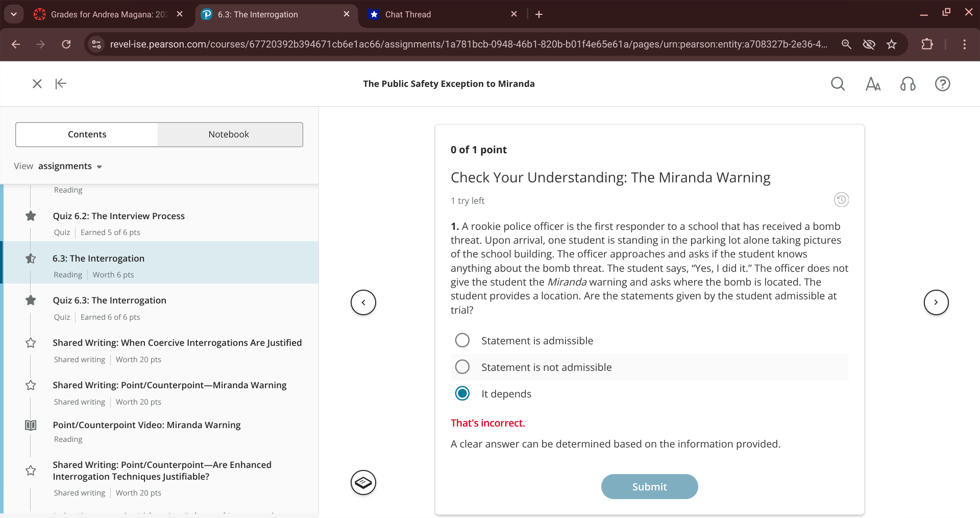Screen dimensions: 980x518
Task: Switch to the Chat Thread tab
Action: click(408, 14)
